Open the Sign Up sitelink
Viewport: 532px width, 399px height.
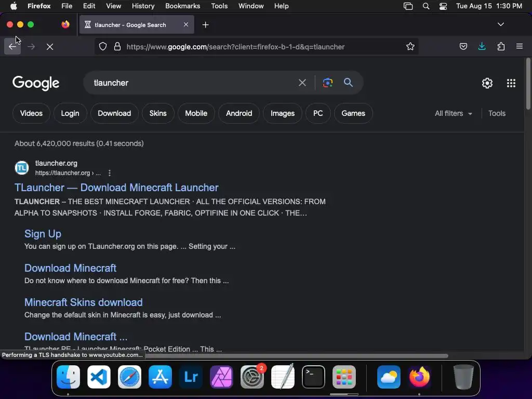[x=43, y=234]
